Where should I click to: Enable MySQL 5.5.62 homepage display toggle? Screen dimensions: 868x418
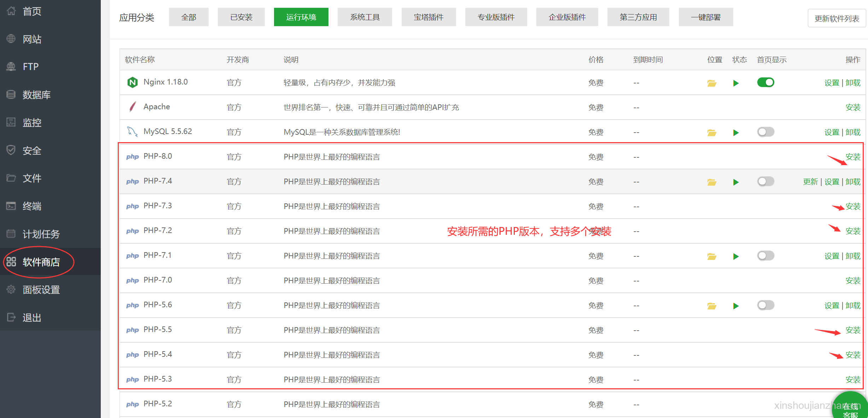click(765, 132)
